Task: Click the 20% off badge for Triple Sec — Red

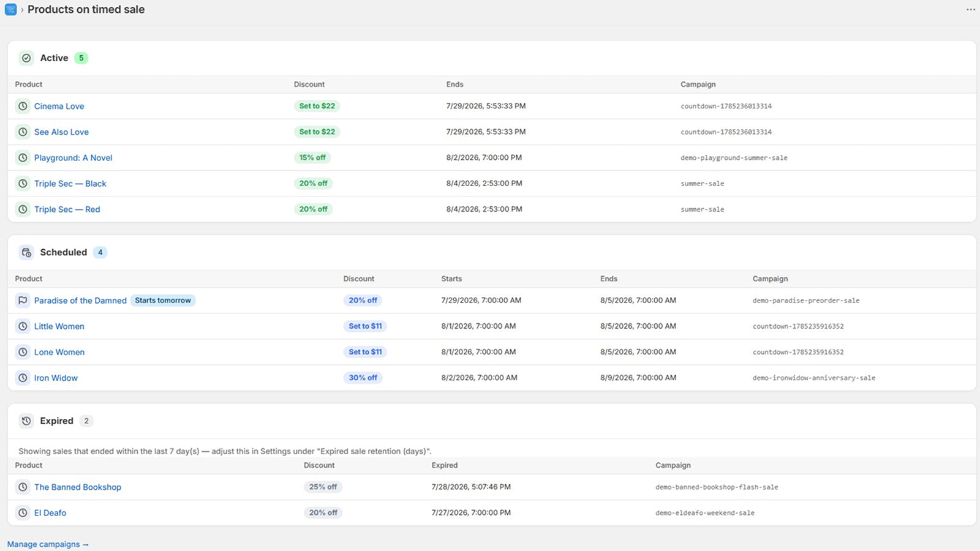Action: click(314, 209)
